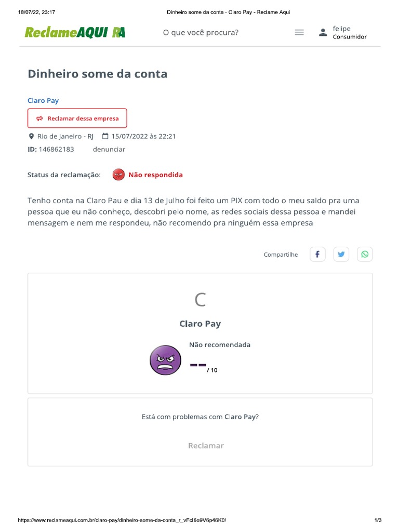Viewport: 399px width, 532px height.
Task: Click the ReclameAQUI logo
Action: coord(75,33)
